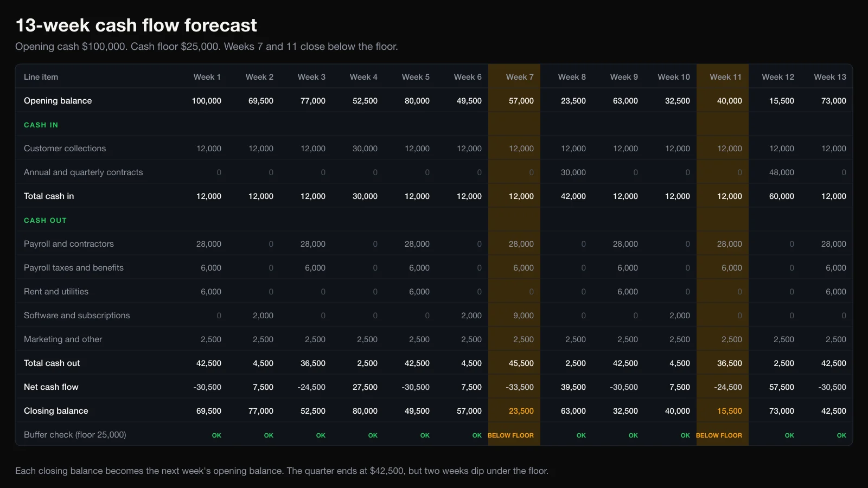Select the Week 1 "OK" buffer check status
This screenshot has height=488, width=868.
(216, 435)
